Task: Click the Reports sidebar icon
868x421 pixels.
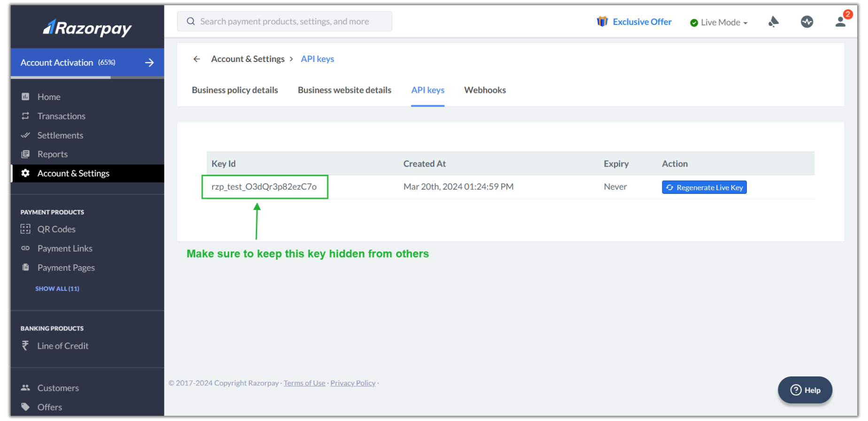Action: (x=25, y=154)
